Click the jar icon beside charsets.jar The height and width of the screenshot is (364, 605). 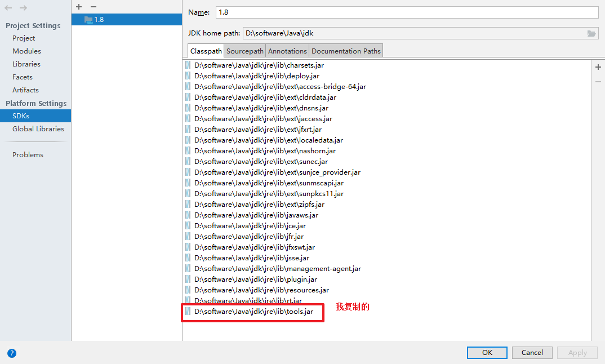click(188, 65)
